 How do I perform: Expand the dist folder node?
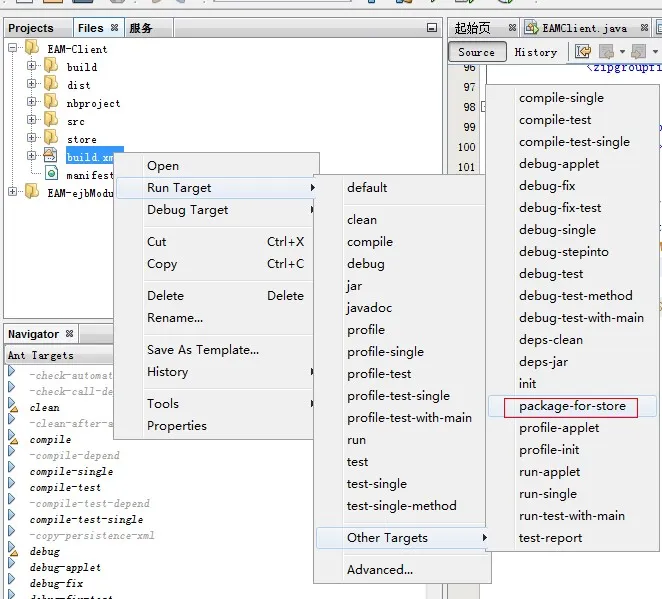[x=32, y=84]
